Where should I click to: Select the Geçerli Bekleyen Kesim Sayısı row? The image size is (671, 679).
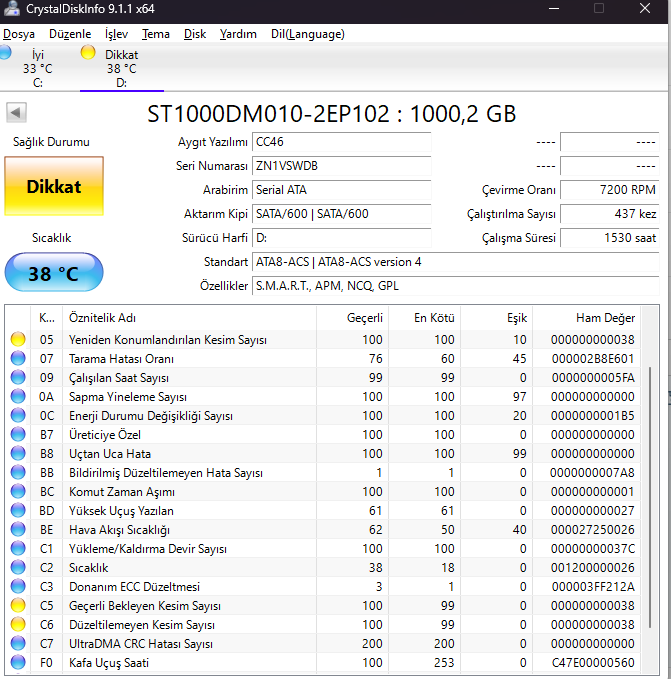[x=323, y=606]
